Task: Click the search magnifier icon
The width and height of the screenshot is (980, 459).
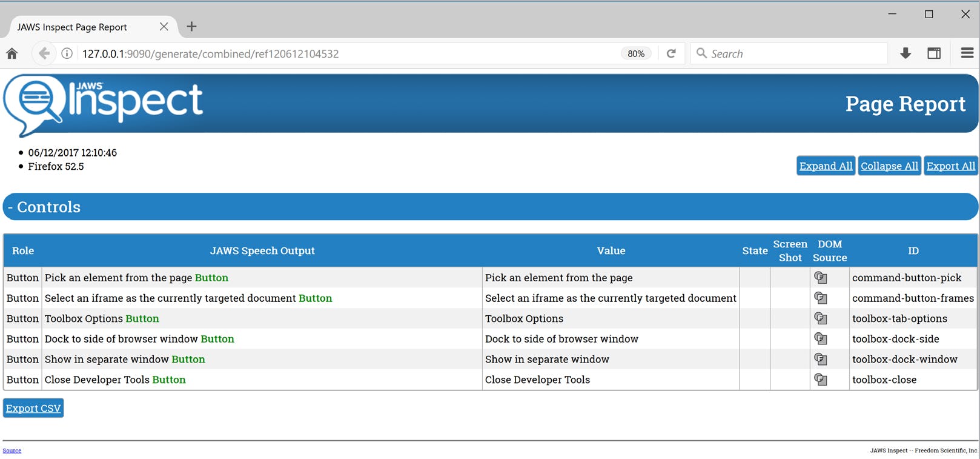Action: [x=701, y=53]
